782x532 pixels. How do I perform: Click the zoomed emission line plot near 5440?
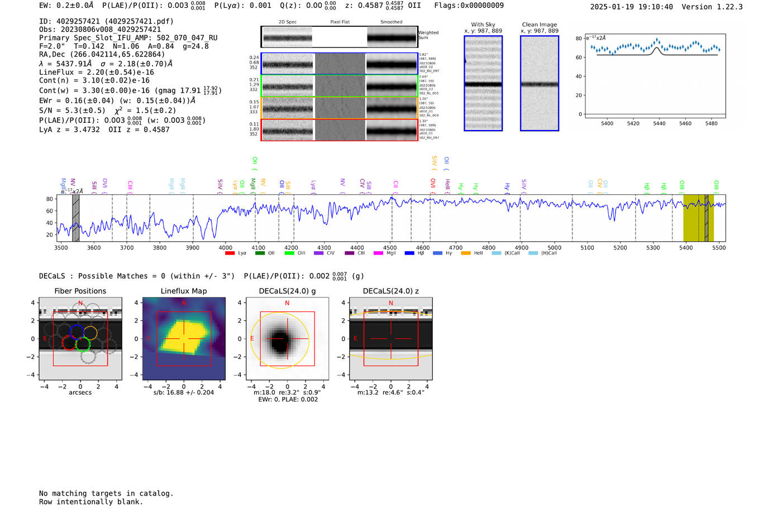[x=656, y=76]
